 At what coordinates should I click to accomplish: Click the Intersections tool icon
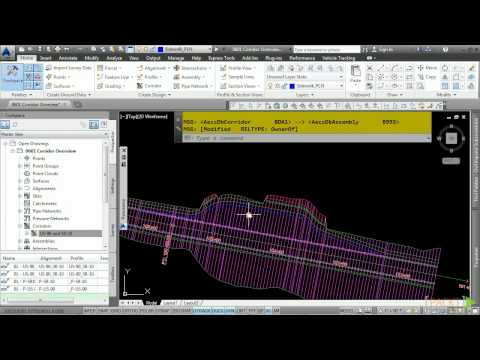tap(177, 68)
